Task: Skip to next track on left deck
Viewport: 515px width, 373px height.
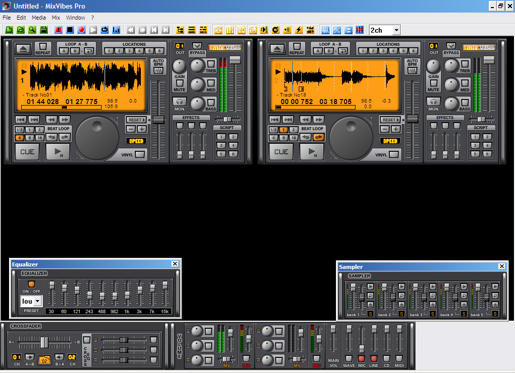Action: click(34, 119)
